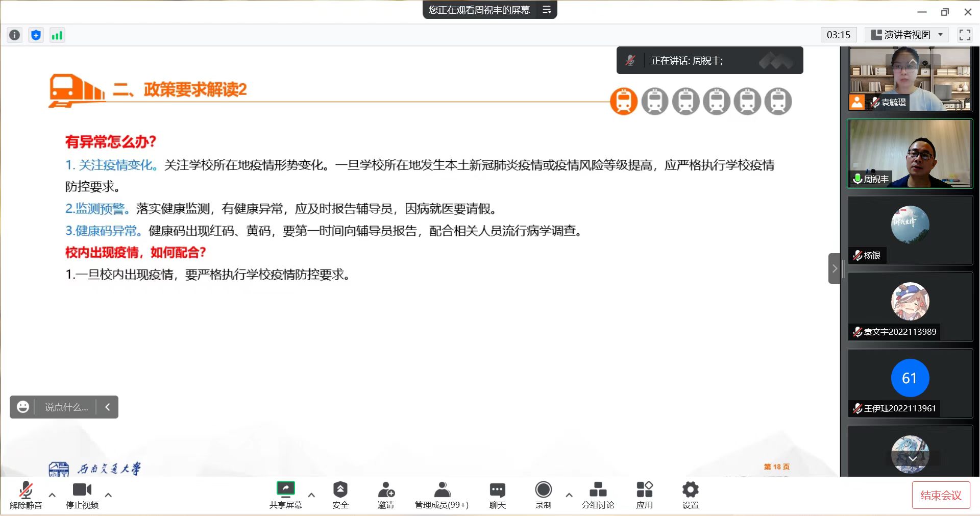Type in the 说点什么 chat input
This screenshot has width=980, height=516.
(66, 407)
